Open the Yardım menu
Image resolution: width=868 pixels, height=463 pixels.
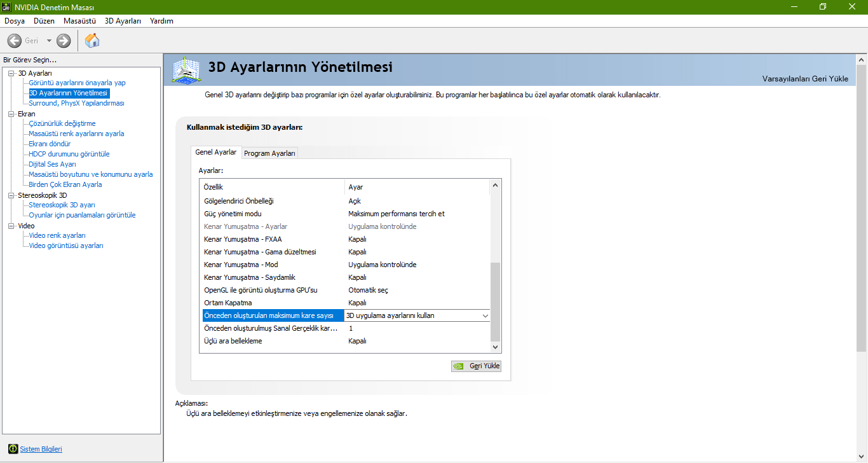click(x=161, y=21)
